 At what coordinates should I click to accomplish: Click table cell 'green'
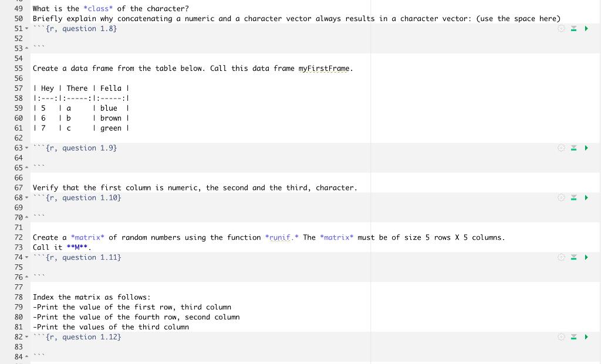(x=111, y=128)
